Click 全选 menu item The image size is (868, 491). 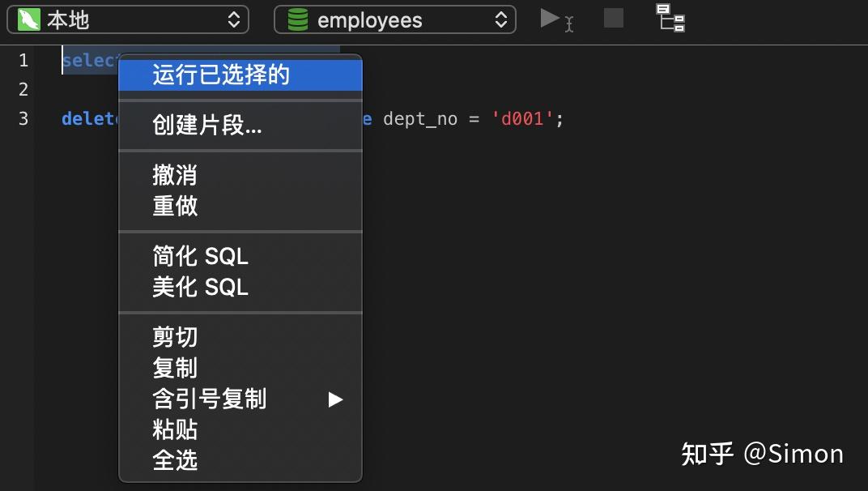[175, 460]
